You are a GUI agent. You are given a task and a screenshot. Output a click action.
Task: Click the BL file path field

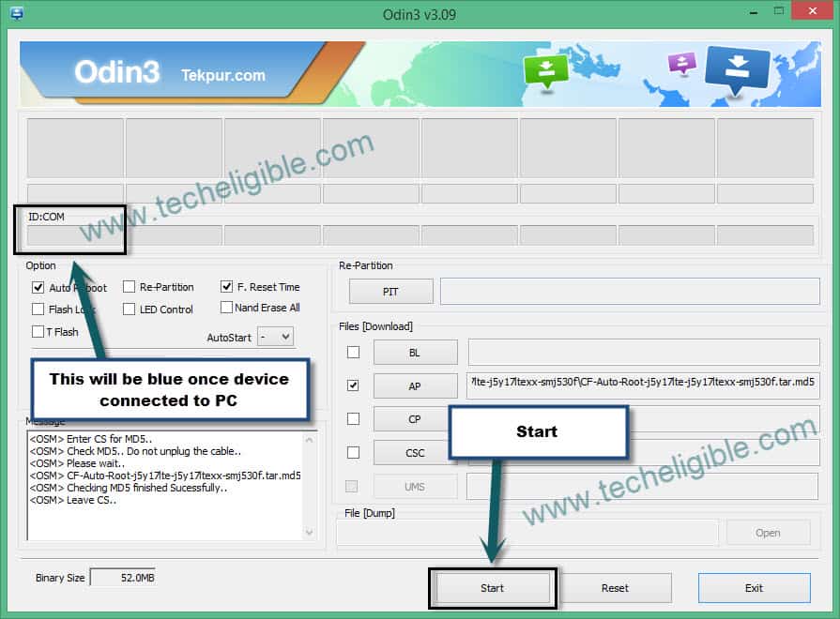(644, 353)
